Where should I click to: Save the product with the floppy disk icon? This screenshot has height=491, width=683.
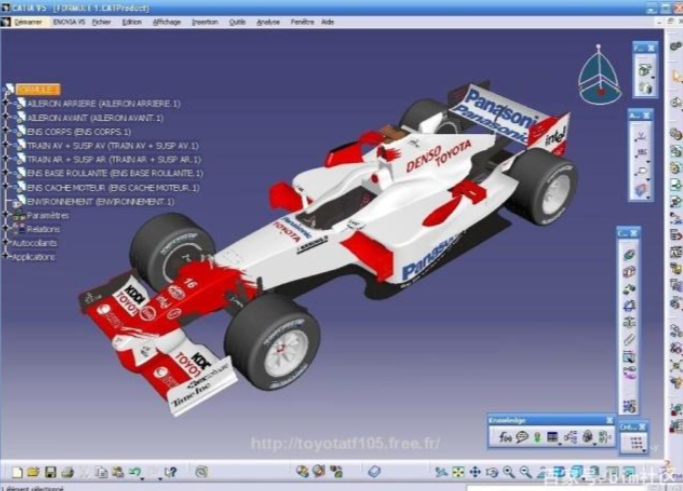click(51, 472)
